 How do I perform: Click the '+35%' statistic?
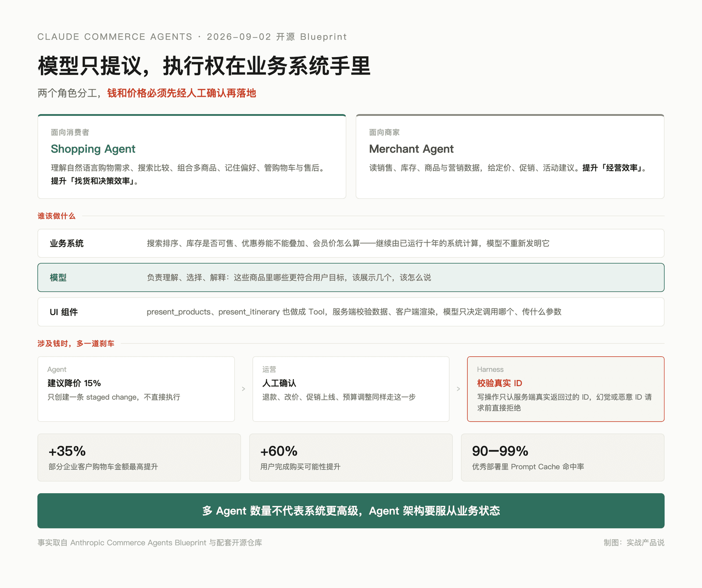(x=67, y=451)
